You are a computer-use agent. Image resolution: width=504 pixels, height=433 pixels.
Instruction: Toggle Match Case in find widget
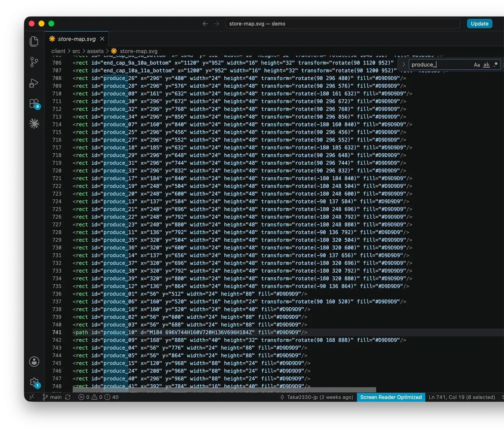tap(477, 65)
